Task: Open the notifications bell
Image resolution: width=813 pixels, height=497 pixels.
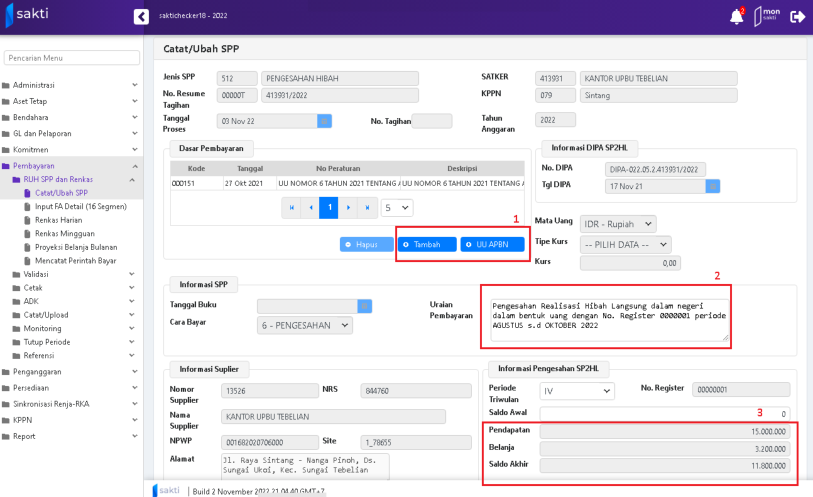Action: [x=736, y=17]
